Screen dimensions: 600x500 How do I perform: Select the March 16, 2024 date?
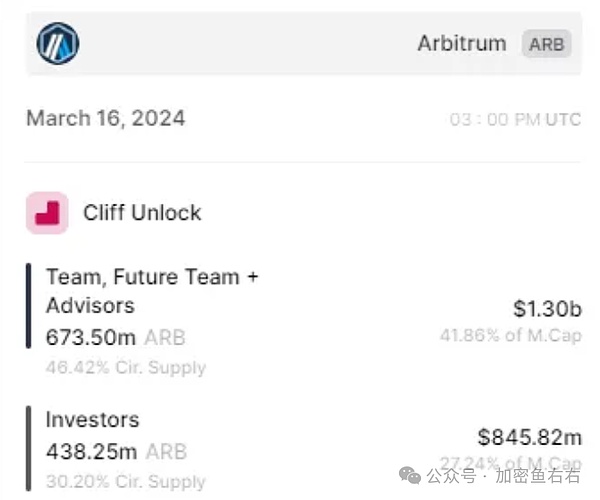point(105,118)
